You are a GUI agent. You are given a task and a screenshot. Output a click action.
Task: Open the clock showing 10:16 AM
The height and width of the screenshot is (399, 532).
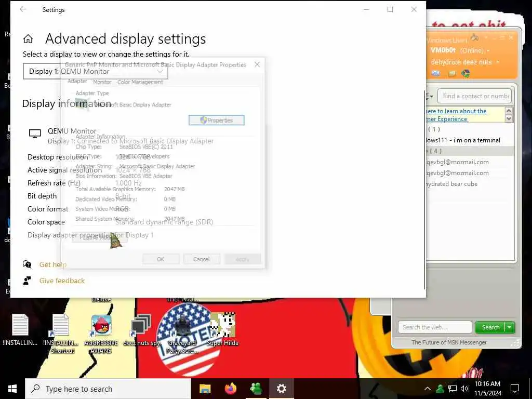pos(487,389)
